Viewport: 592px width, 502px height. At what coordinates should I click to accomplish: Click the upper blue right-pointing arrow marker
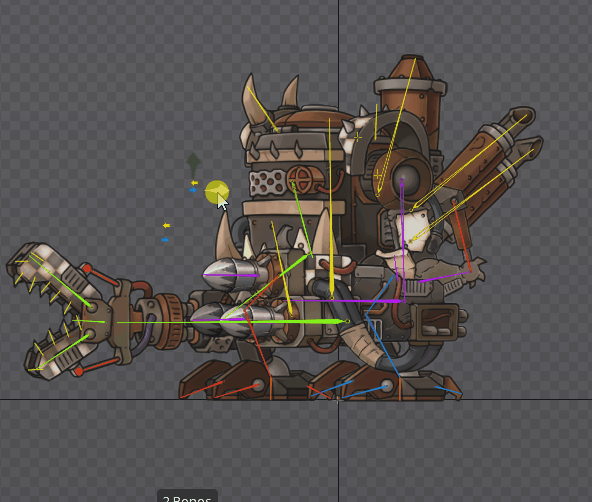pos(193,190)
